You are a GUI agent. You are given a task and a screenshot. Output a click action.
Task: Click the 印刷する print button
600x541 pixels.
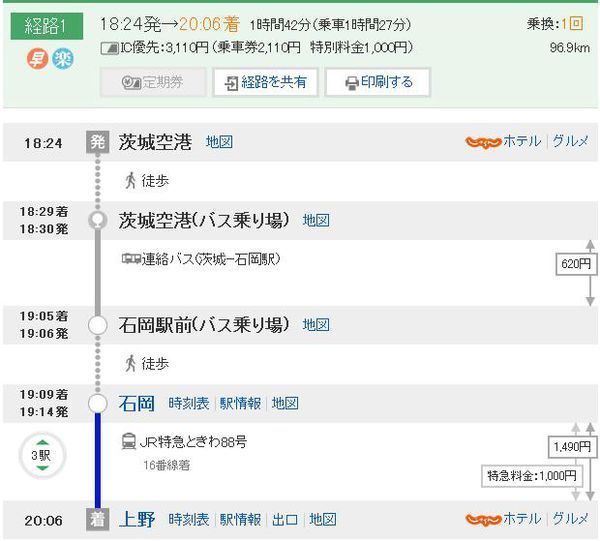[x=378, y=82]
